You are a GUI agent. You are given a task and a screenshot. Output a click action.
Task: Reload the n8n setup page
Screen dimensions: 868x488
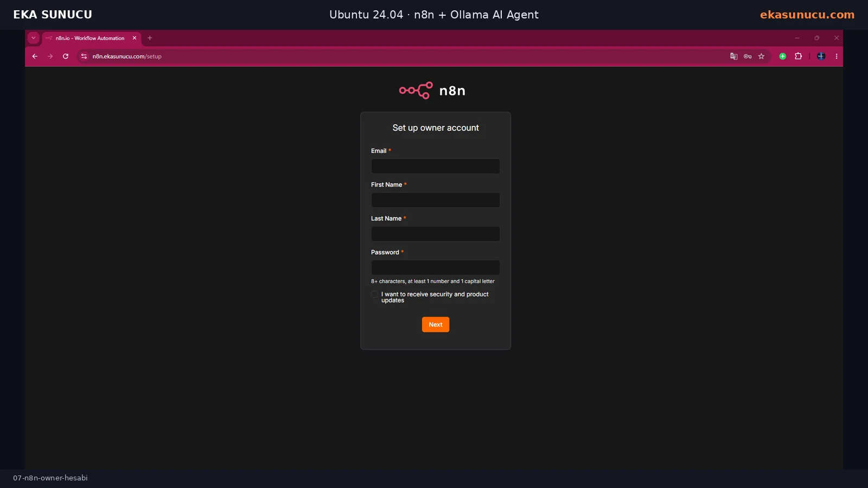point(66,56)
